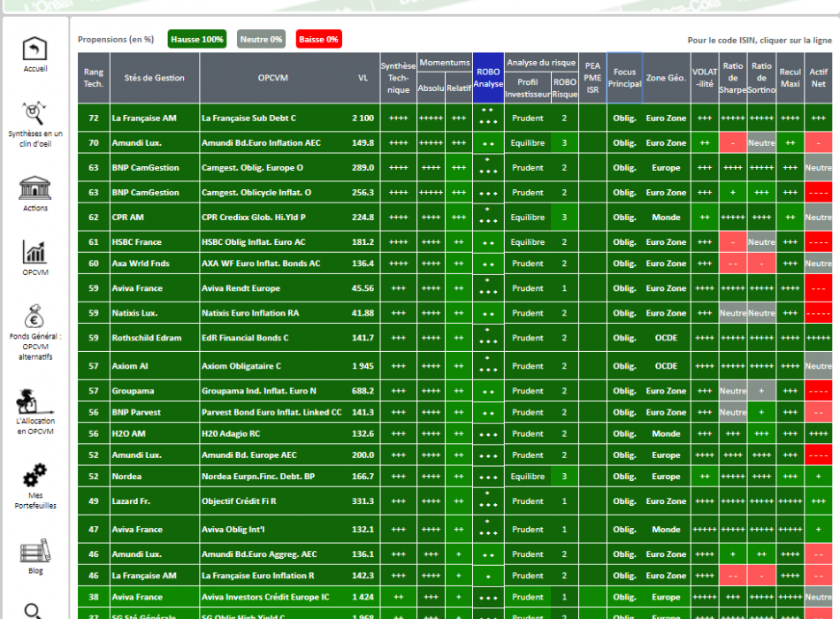Click the Hausse 100% badge

[x=196, y=39]
